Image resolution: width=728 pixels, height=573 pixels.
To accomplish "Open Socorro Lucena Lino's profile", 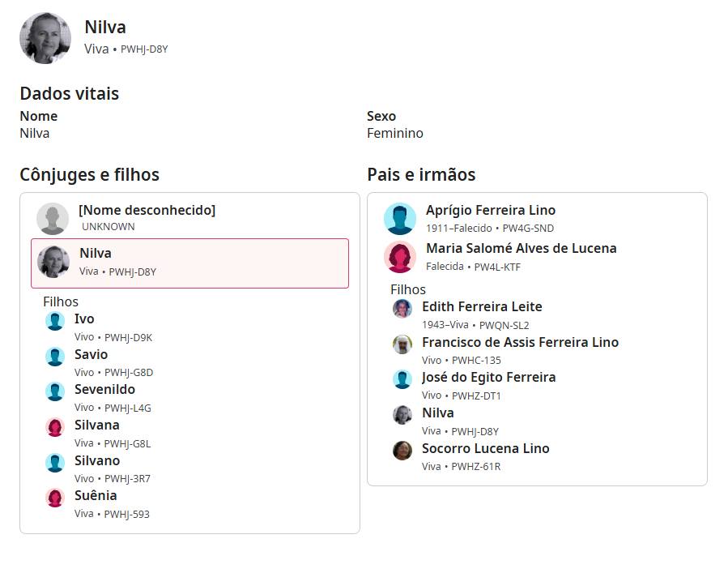I will (485, 448).
